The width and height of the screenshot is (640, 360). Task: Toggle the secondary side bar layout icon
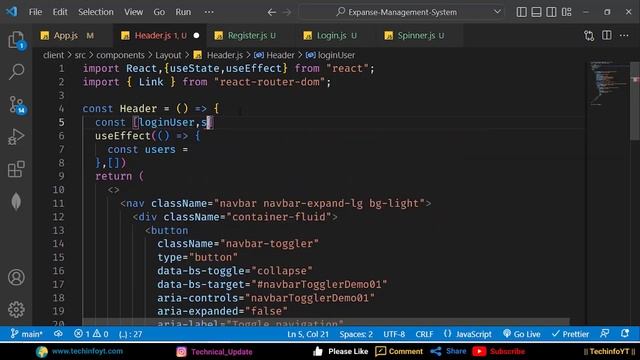[x=551, y=12]
